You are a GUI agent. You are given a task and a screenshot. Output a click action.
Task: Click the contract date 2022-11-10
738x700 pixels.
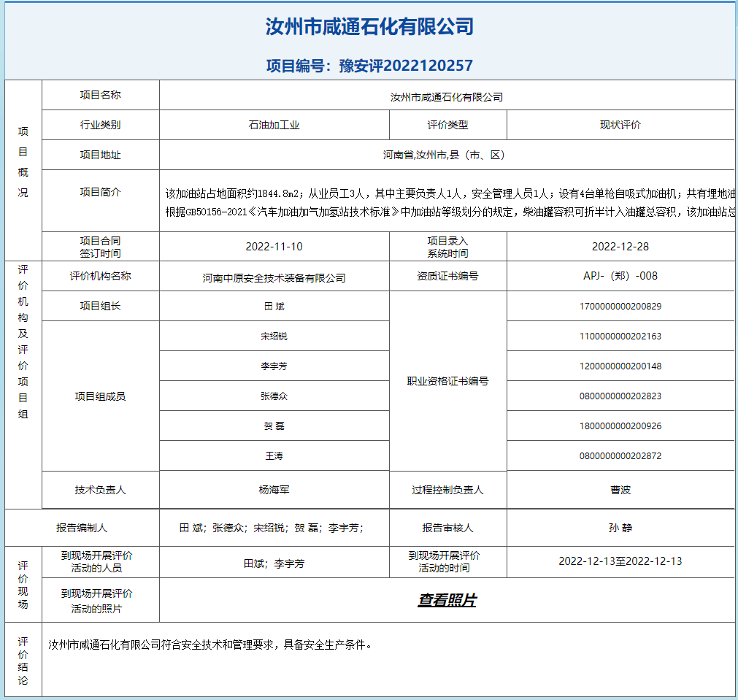coord(274,247)
